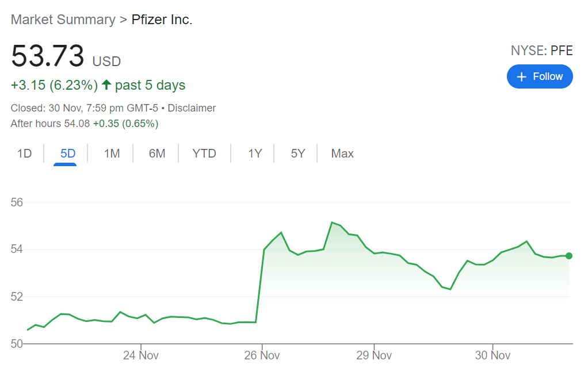The image size is (588, 372).
Task: Click the 24 Nov date label
Action: click(x=141, y=355)
